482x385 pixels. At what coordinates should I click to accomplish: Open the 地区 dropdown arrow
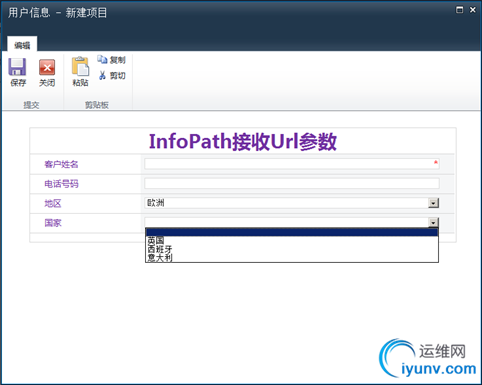[x=433, y=203]
